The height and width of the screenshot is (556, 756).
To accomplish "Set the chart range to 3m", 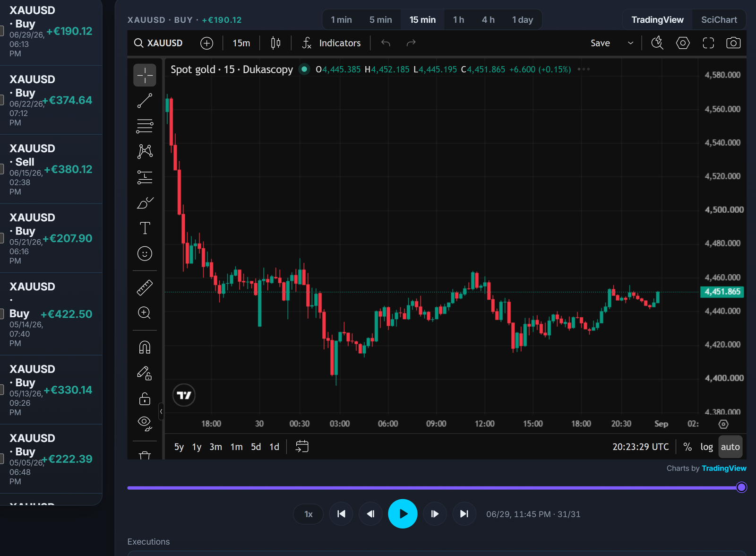I will [216, 447].
